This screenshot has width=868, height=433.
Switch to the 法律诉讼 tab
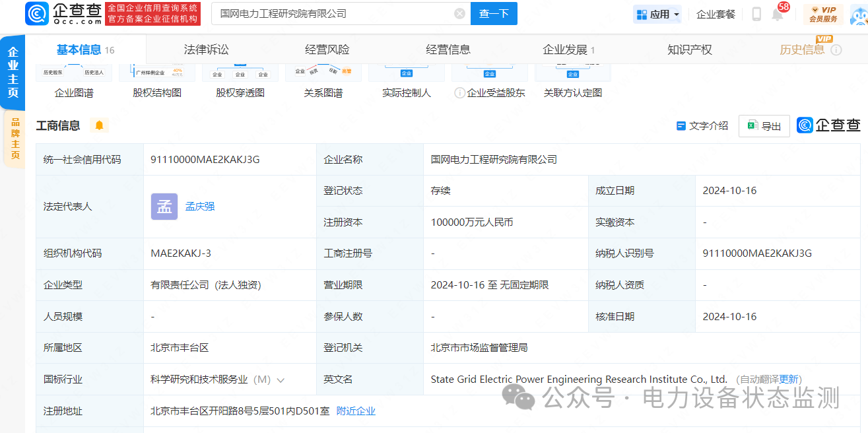(206, 50)
